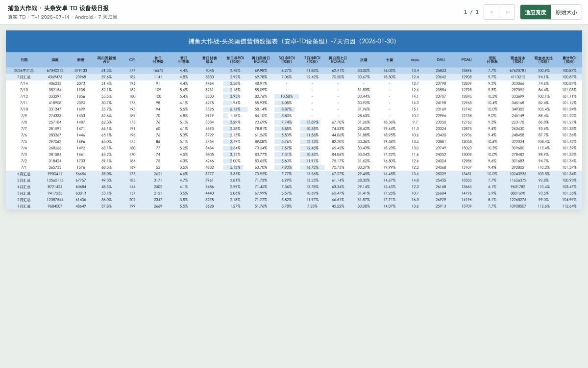588x368 pixels.
Task: Select the 3月汇总 row label
Action: (24, 193)
